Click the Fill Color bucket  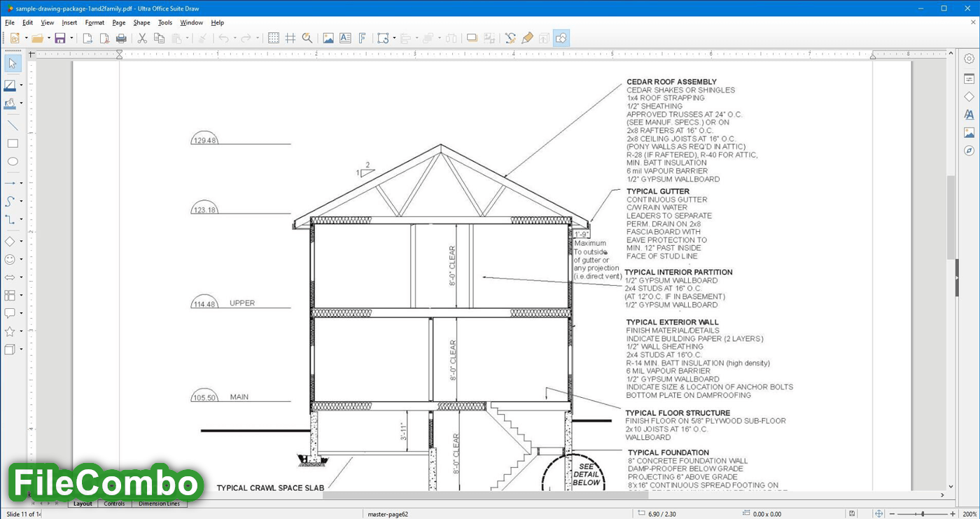tap(10, 104)
